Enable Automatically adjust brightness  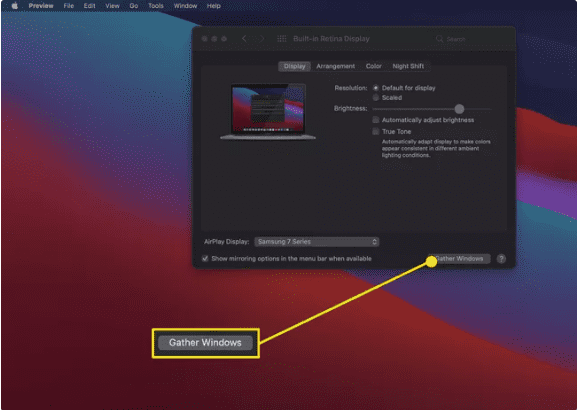pos(376,120)
